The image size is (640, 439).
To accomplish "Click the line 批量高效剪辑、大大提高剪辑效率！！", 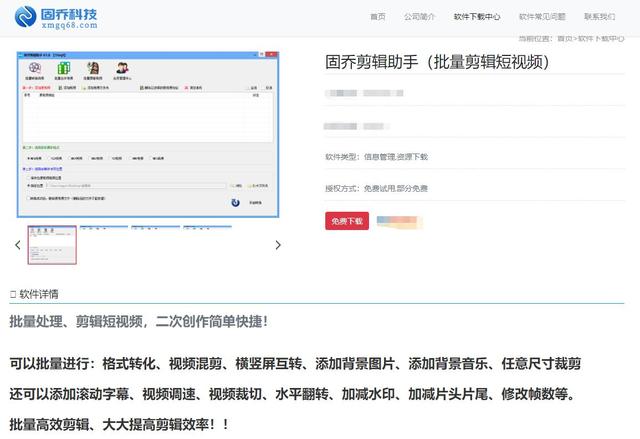I will pos(119,425).
